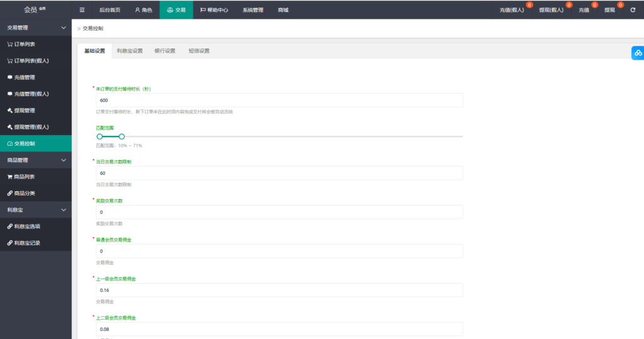Click the refresh icon in top bar
This screenshot has width=644, height=339.
[x=633, y=10]
